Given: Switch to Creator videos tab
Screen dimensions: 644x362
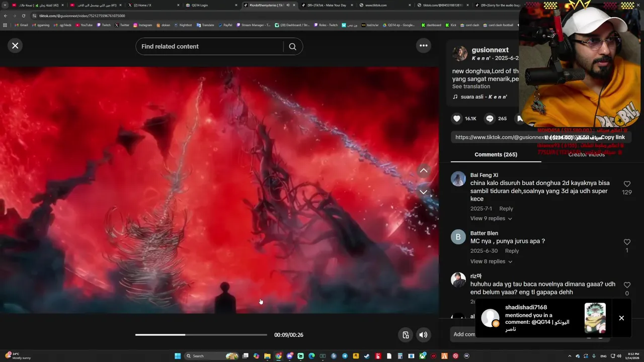Looking at the screenshot, I should click(586, 154).
